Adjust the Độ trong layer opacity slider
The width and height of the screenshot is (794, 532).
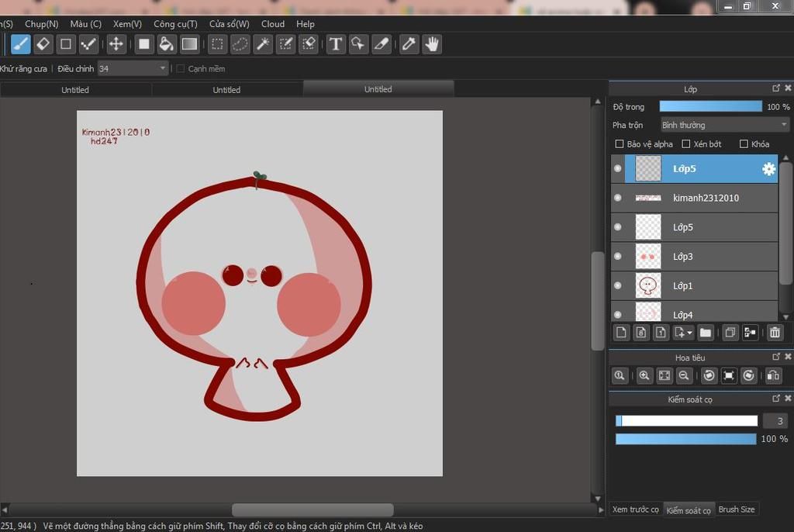(x=710, y=106)
